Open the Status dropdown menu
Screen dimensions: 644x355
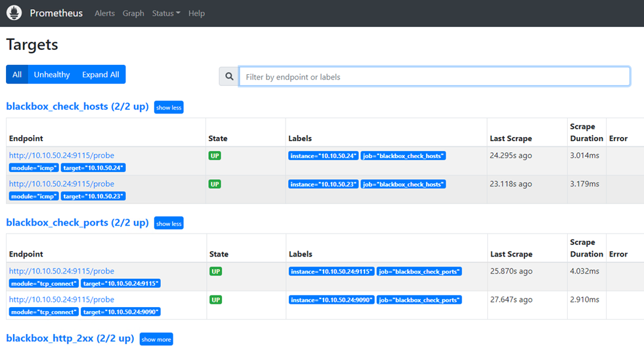(166, 13)
